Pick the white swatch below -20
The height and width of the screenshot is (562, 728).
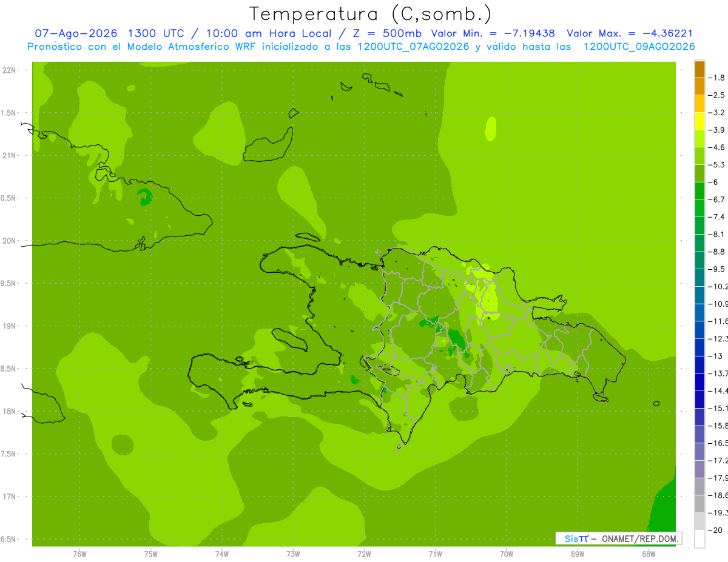click(699, 539)
